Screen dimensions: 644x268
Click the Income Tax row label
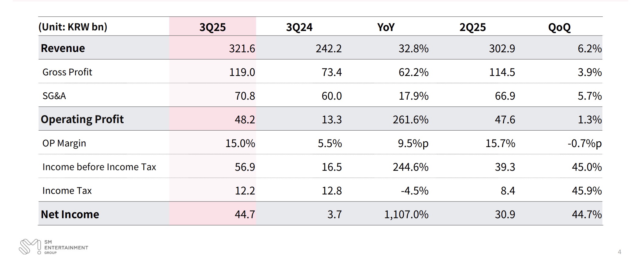click(67, 191)
